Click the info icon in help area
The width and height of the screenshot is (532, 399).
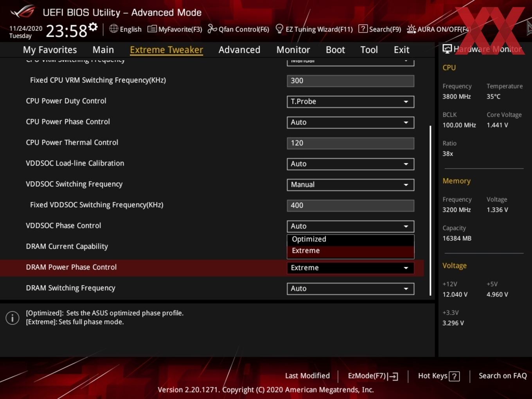pos(13,318)
